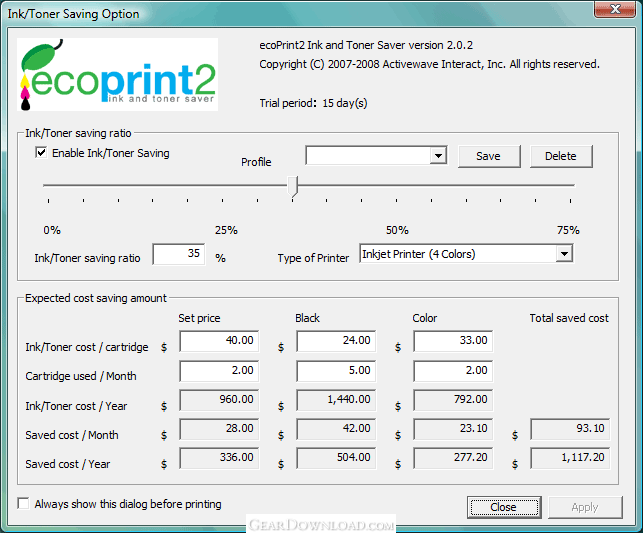Click Color cartridges per month field 2.00
This screenshot has width=643, height=533.
pyautogui.click(x=453, y=371)
